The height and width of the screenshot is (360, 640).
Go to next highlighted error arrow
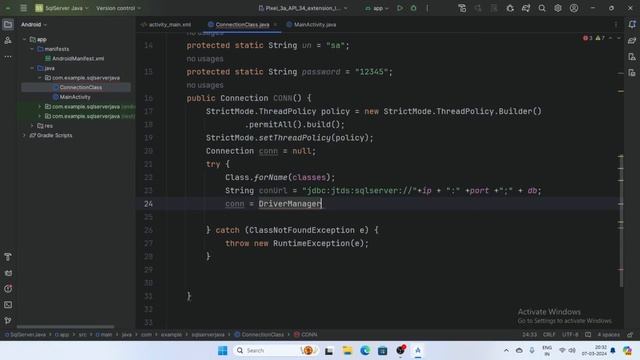pyautogui.click(x=618, y=38)
